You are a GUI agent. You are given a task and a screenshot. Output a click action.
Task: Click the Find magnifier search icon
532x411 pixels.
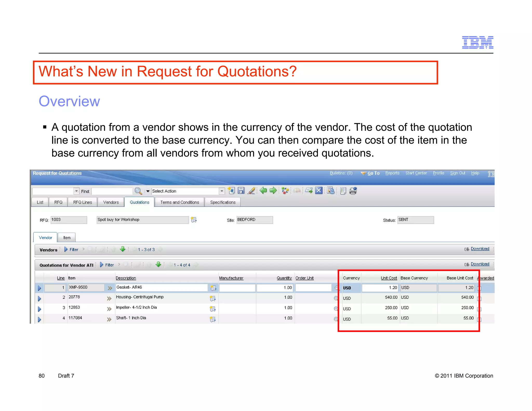pyautogui.click(x=138, y=191)
